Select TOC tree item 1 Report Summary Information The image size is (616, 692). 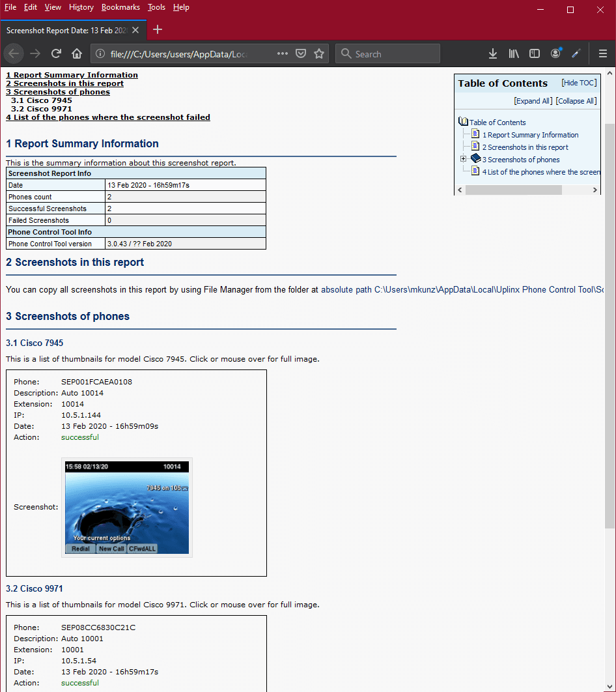coord(531,135)
